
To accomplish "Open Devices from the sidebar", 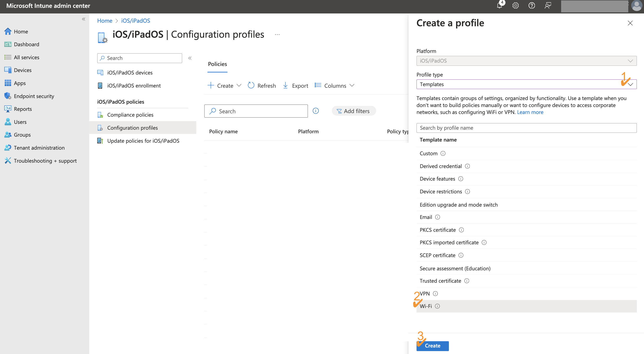I will point(22,70).
